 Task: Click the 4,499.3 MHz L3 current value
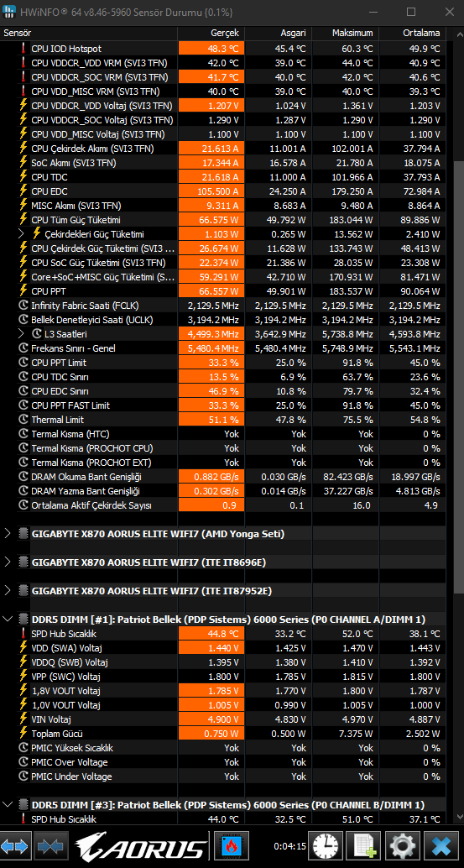(x=213, y=334)
